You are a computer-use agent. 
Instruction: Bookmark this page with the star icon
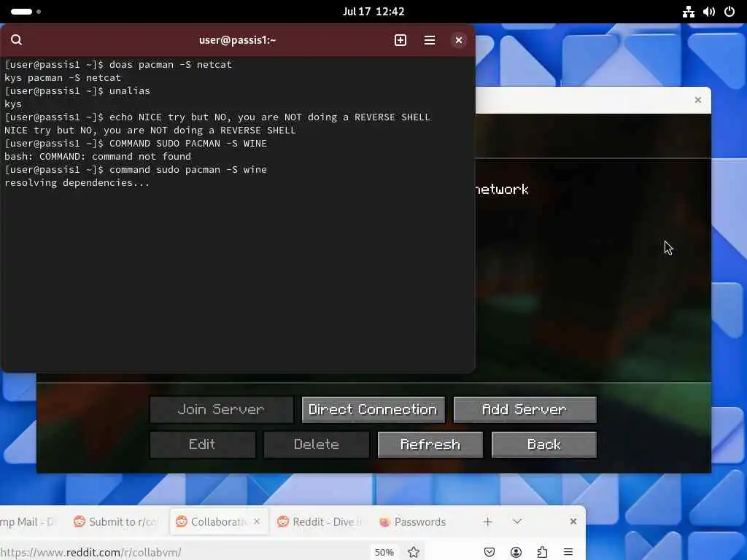coord(414,552)
